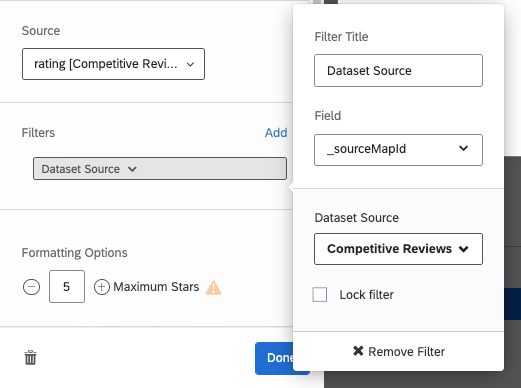Image resolution: width=521 pixels, height=388 pixels.
Task: Click the Add filter link
Action: point(276,133)
